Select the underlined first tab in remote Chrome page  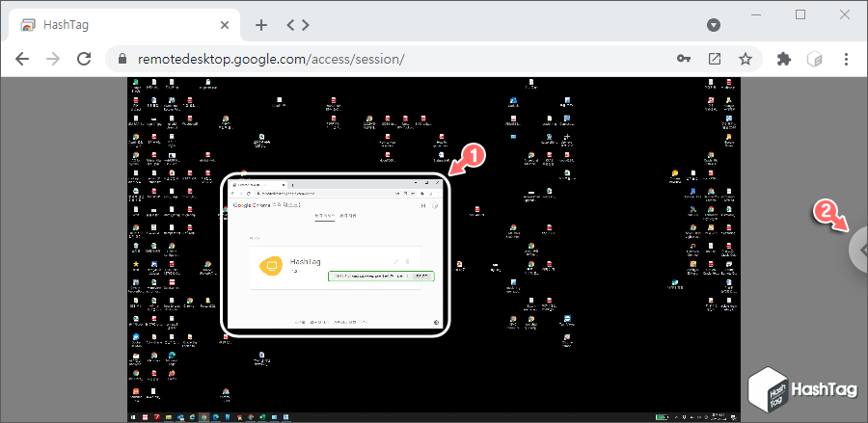[x=325, y=216]
